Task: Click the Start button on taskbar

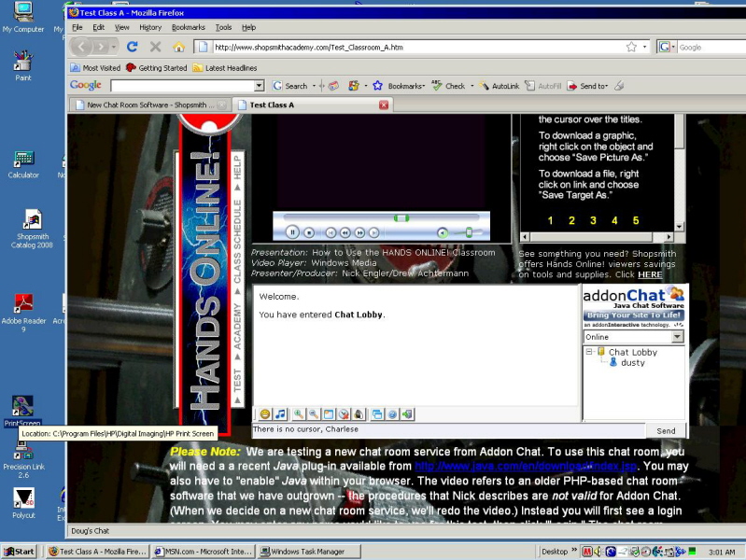Action: pos(19,552)
